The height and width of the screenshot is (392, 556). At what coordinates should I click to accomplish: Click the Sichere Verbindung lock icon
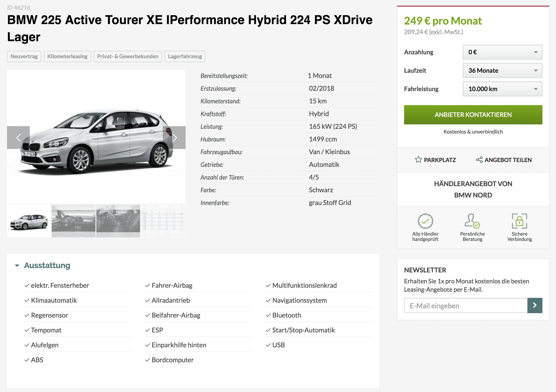pyautogui.click(x=519, y=221)
